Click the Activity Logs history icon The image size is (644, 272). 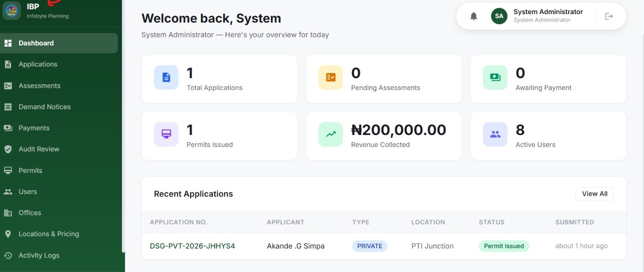point(8,255)
